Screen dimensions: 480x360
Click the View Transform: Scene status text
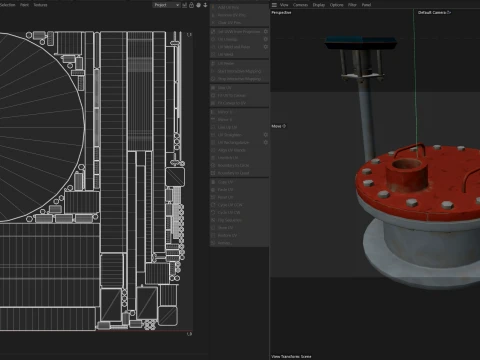pyautogui.click(x=291, y=356)
